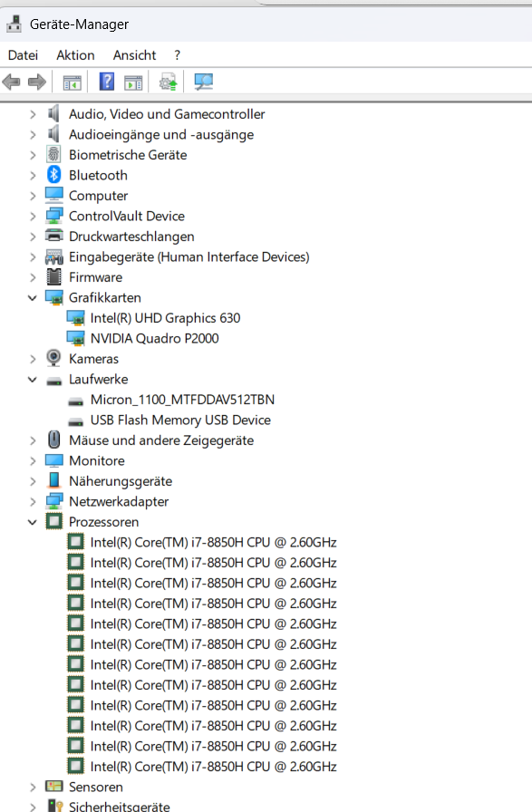This screenshot has height=812, width=532.
Task: Select the Druckwarteschlangen label
Action: (x=131, y=237)
